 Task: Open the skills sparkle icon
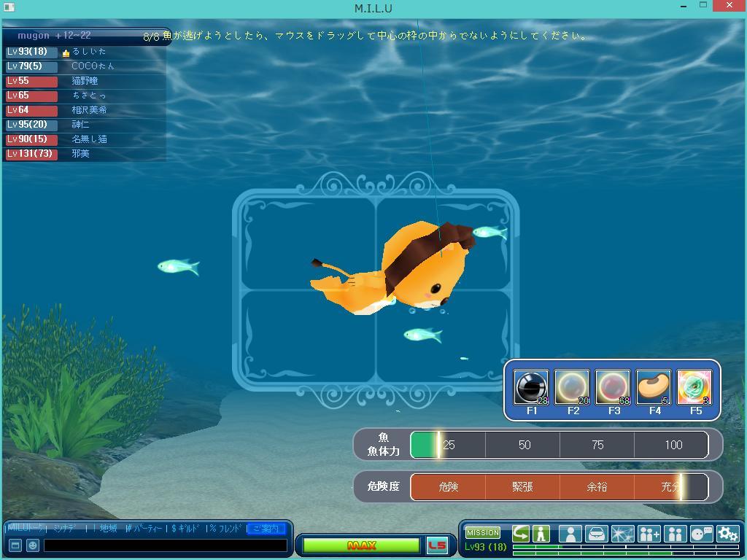point(622,534)
